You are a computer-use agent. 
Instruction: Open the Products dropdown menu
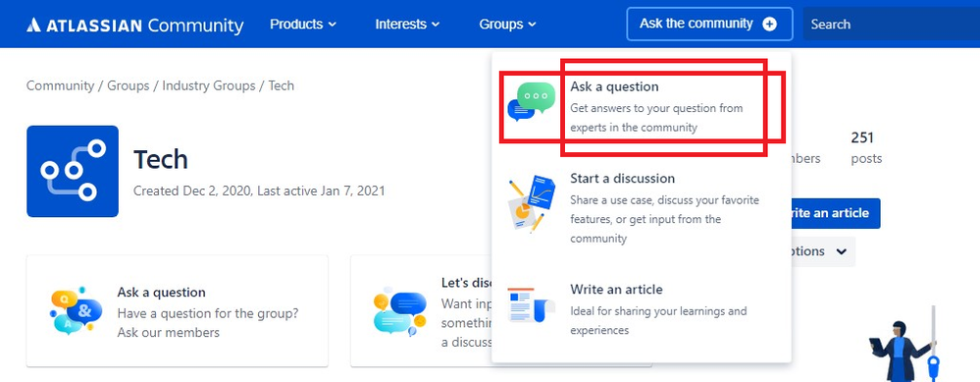[x=303, y=25]
